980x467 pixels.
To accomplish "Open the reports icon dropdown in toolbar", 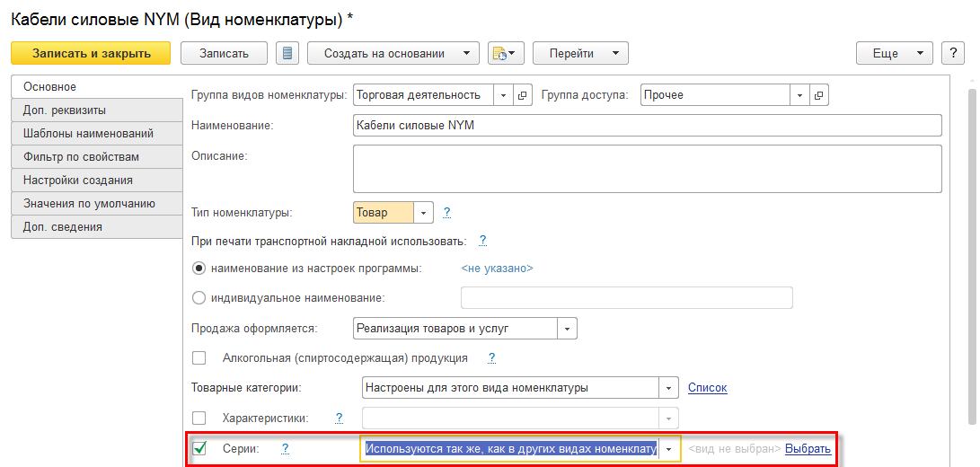I will coord(506,53).
